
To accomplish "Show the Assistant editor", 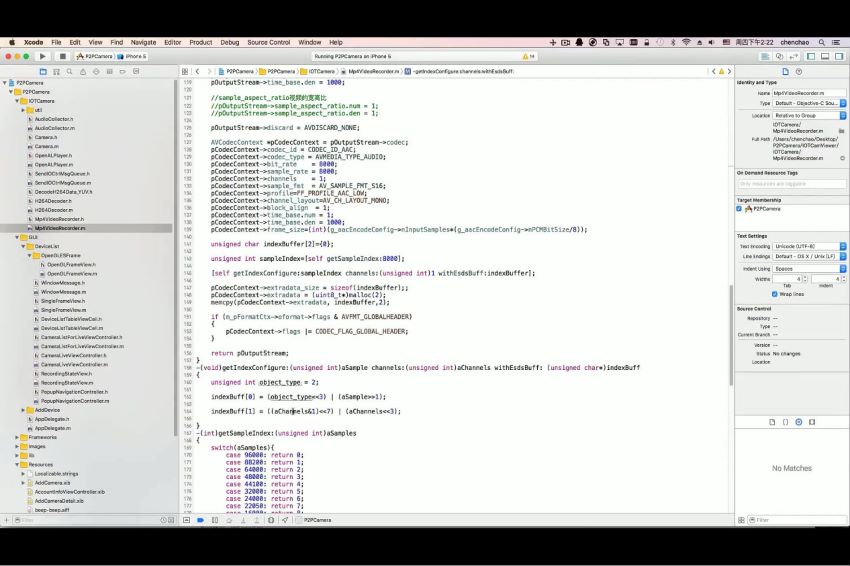I will point(780,56).
